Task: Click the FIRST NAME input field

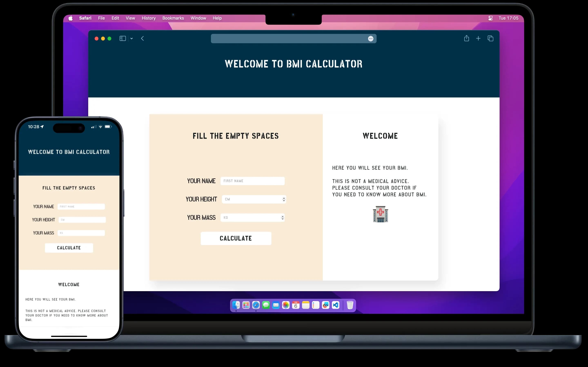Action: click(252, 180)
